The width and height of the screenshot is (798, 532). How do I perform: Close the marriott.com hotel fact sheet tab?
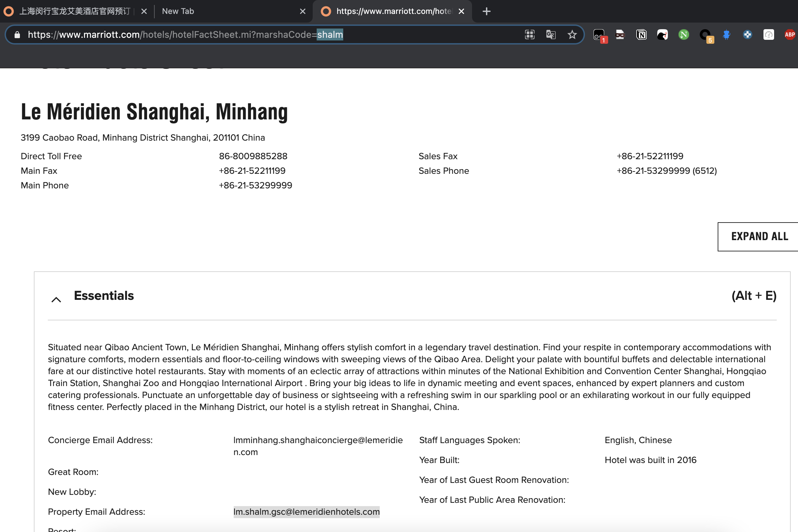pyautogui.click(x=461, y=11)
